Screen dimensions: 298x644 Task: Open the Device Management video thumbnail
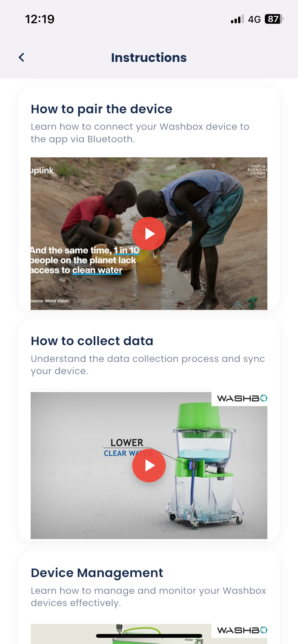pyautogui.click(x=149, y=634)
